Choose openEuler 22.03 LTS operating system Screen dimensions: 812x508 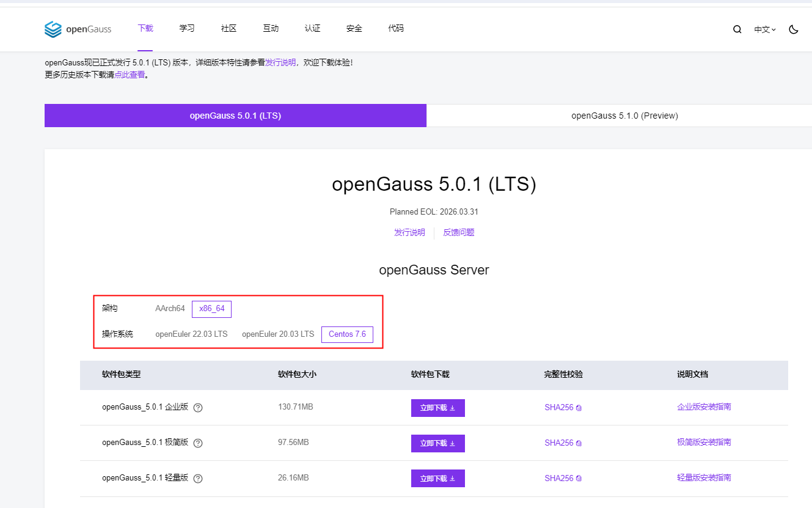[x=191, y=334]
